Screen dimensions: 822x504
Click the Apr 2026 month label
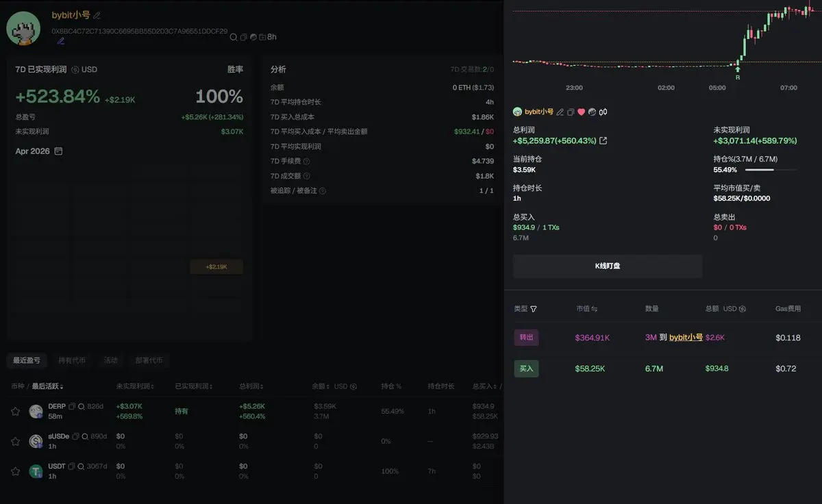33,151
